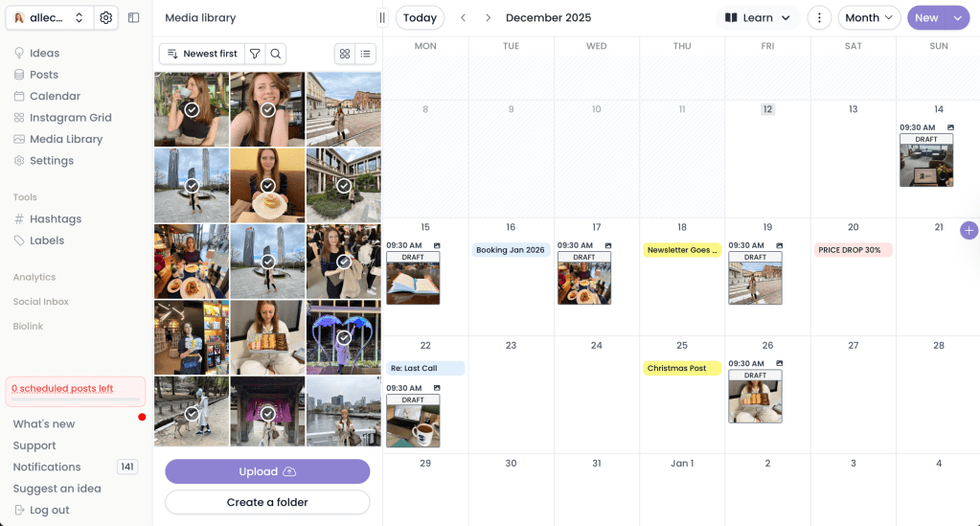Expand the Learn dropdown
Image resolution: width=980 pixels, height=526 pixels.
[758, 17]
